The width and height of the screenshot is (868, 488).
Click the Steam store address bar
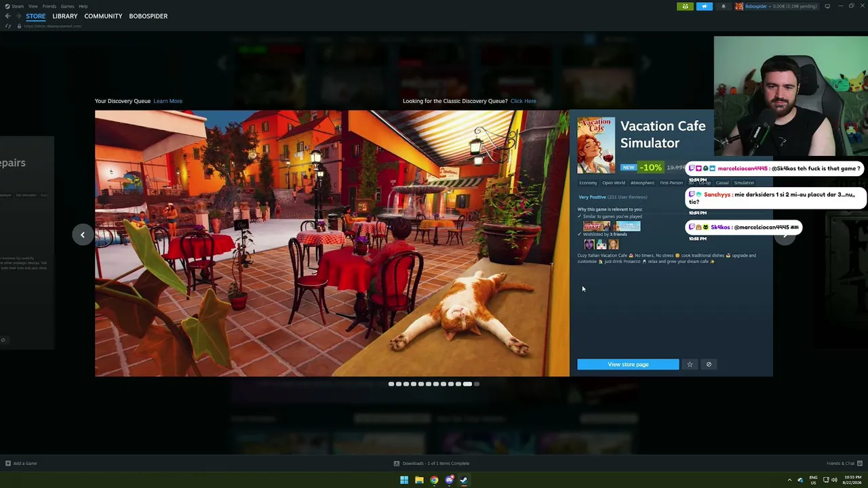pyautogui.click(x=53, y=26)
